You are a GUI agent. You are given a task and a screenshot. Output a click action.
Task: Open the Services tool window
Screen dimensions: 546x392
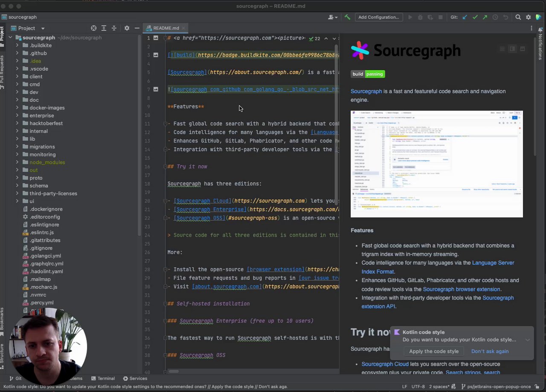pos(135,378)
